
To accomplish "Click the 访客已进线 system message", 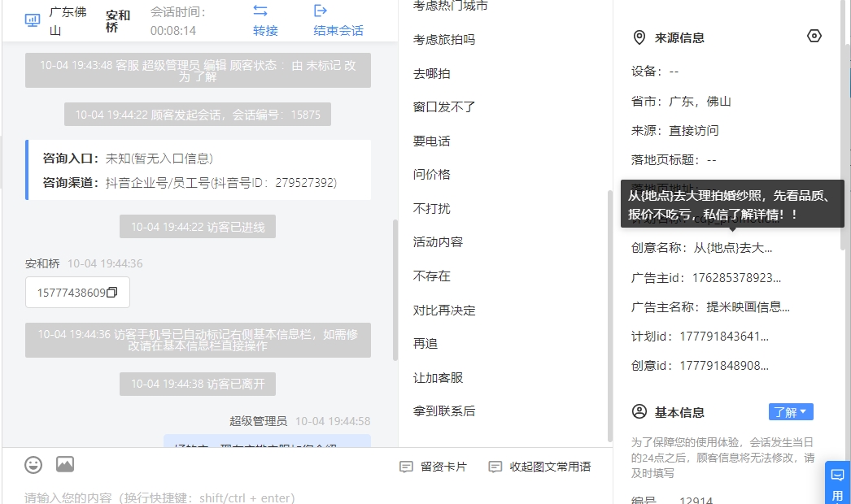I will point(198,227).
